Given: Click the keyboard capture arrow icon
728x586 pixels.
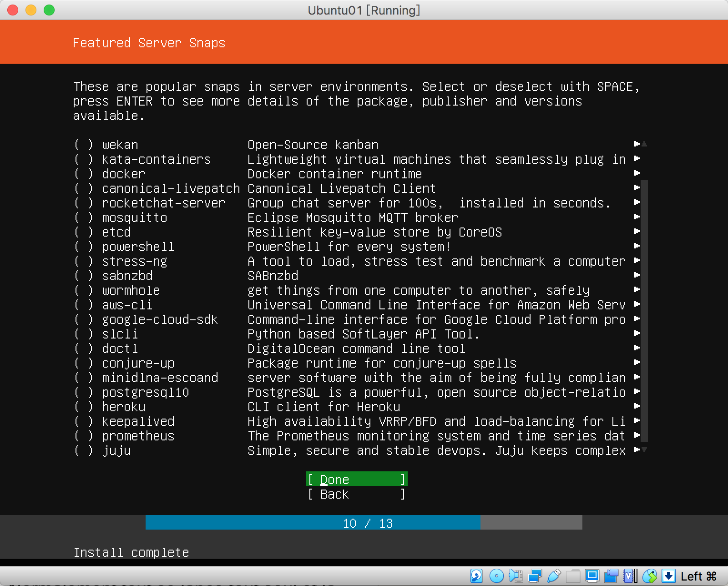Looking at the screenshot, I should [668, 576].
